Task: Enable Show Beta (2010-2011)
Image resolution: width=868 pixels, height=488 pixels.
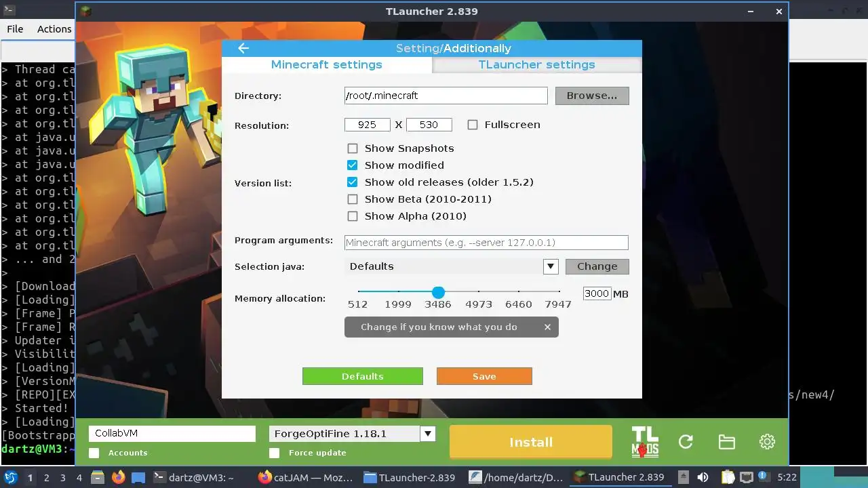Action: (x=353, y=199)
